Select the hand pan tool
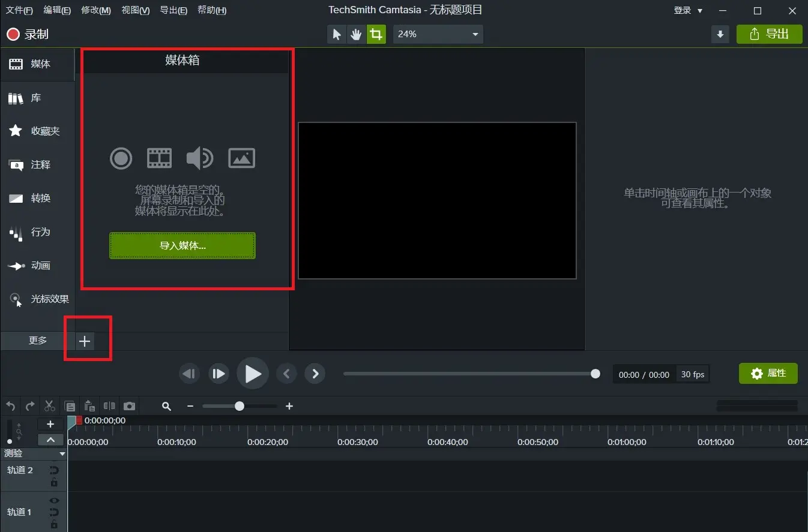The image size is (808, 532). [356, 34]
